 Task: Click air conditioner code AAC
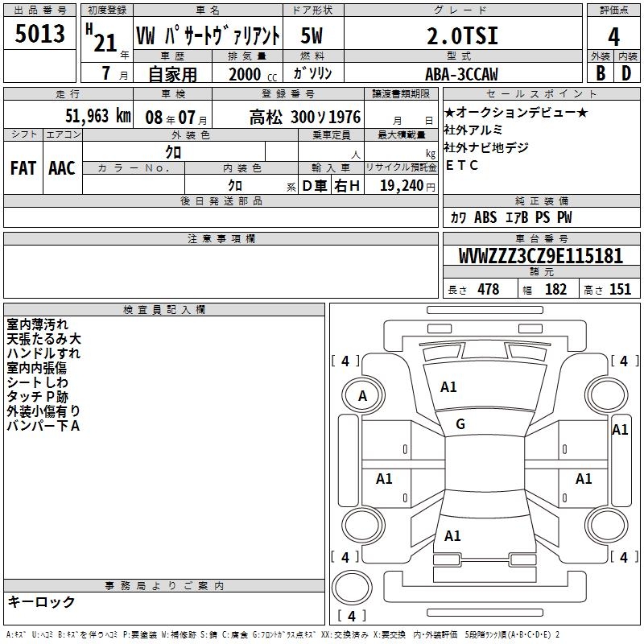[x=62, y=168]
